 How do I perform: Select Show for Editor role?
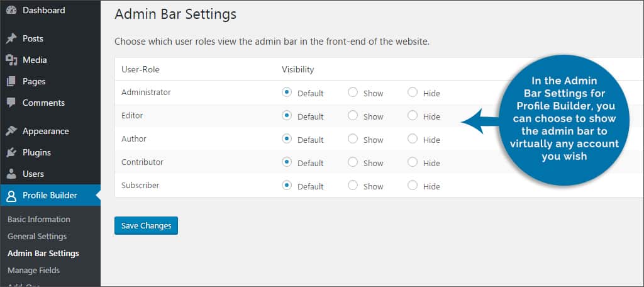[352, 116]
